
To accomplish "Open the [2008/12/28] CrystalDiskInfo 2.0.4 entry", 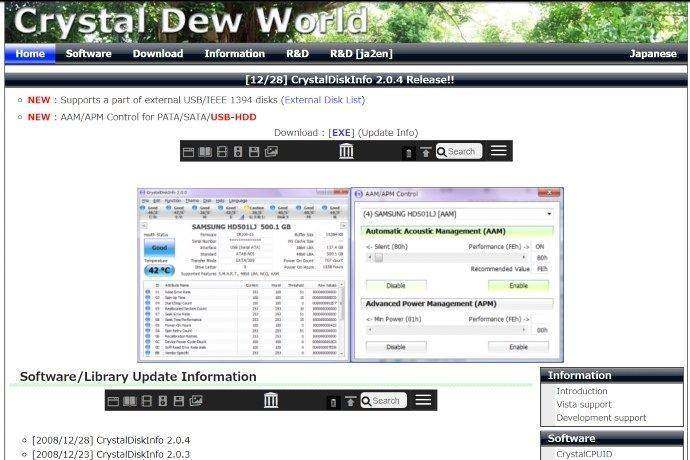I will [111, 440].
